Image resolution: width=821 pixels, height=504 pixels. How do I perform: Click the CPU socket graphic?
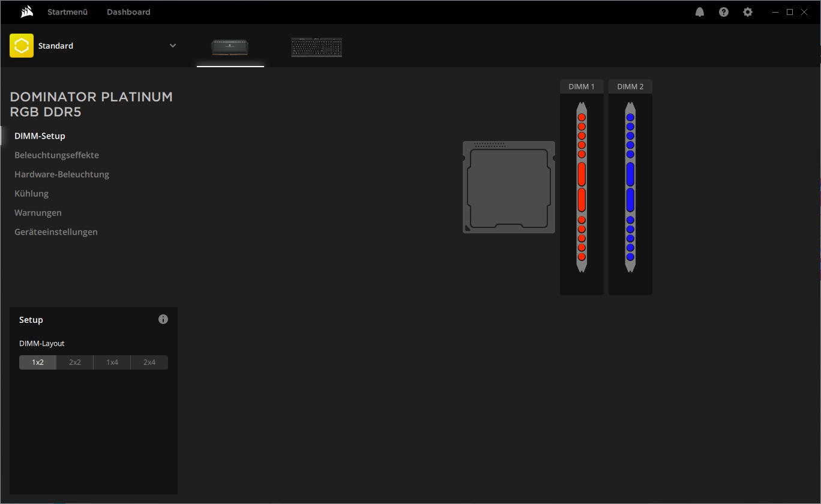coord(509,187)
